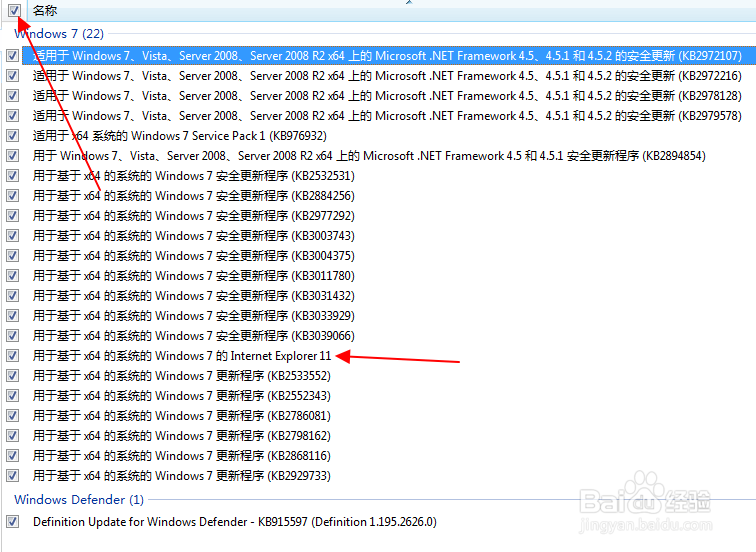Select update KB2929733 row text
This screenshot has width=756, height=552.
tap(182, 476)
